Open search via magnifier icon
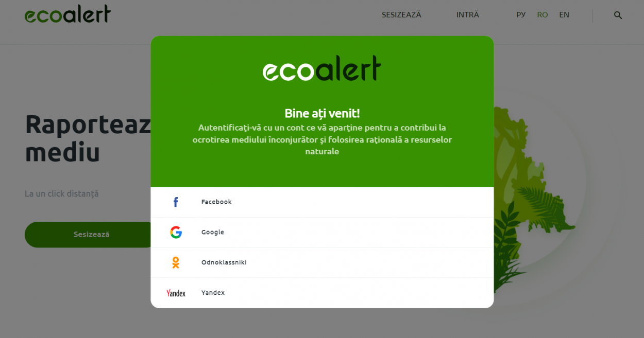Screen dimensions: 644x338 (618, 15)
